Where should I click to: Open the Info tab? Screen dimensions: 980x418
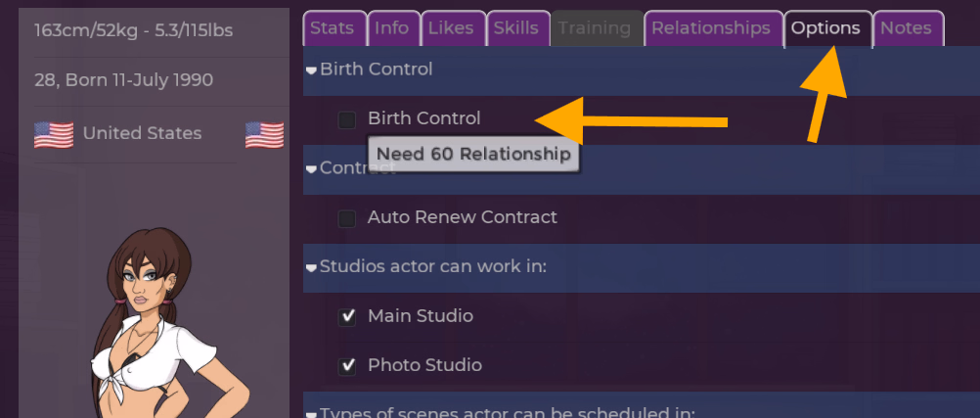point(392,28)
